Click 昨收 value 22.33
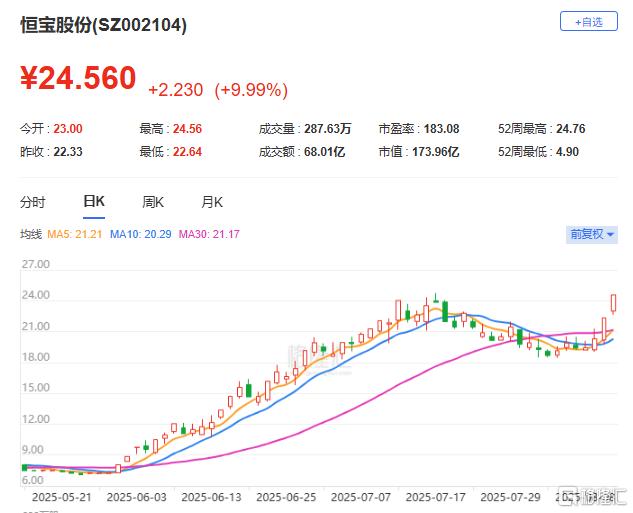Screen dimensions: 633x513 pos(68,152)
